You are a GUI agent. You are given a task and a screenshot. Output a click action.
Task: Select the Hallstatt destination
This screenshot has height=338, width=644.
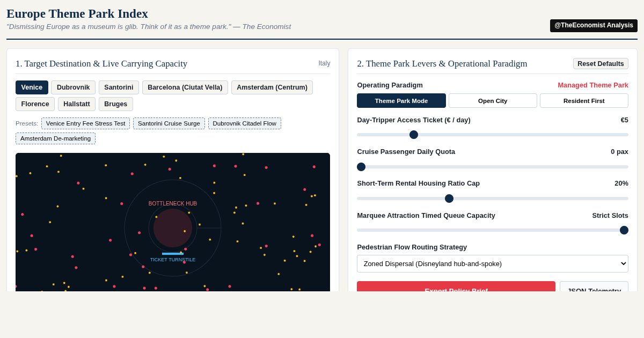click(77, 104)
